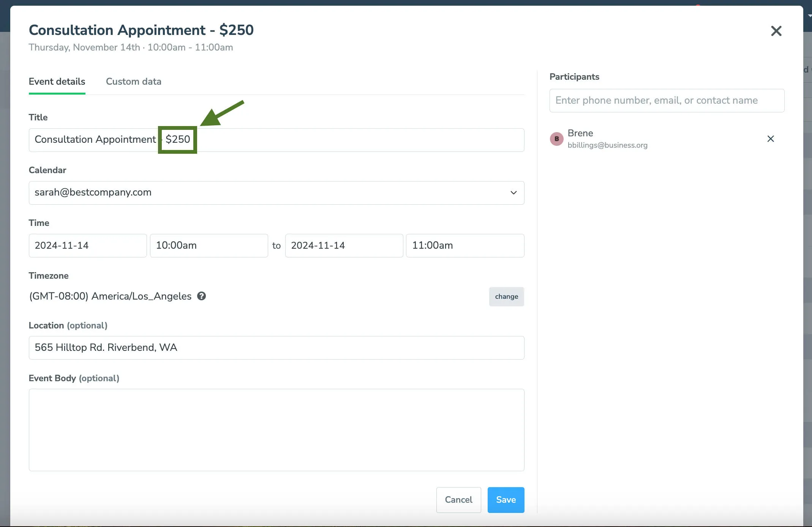
Task: Click the Save button
Action: click(x=506, y=500)
